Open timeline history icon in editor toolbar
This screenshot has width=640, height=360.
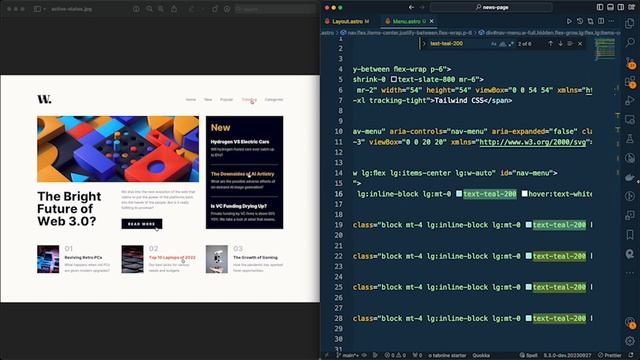pos(580,21)
